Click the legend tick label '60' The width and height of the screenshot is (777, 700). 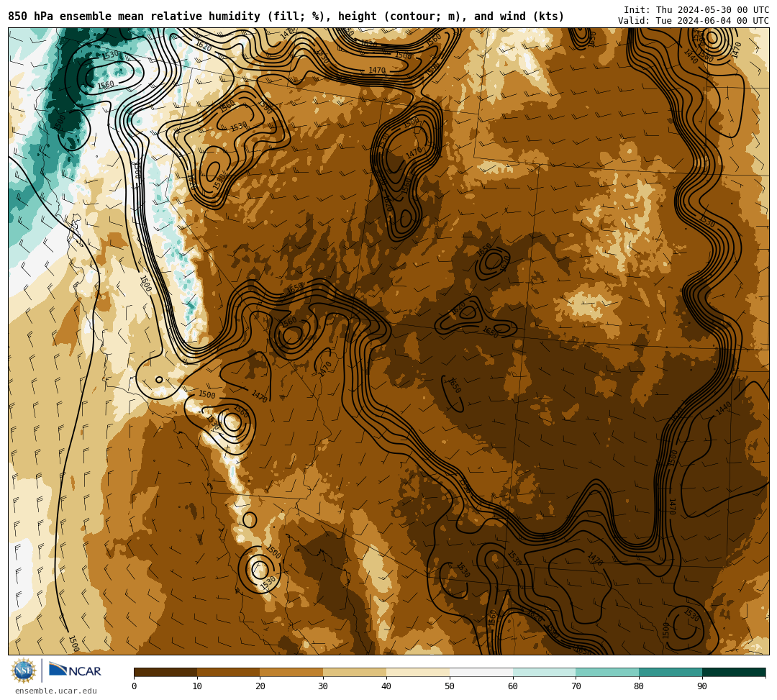(x=513, y=686)
